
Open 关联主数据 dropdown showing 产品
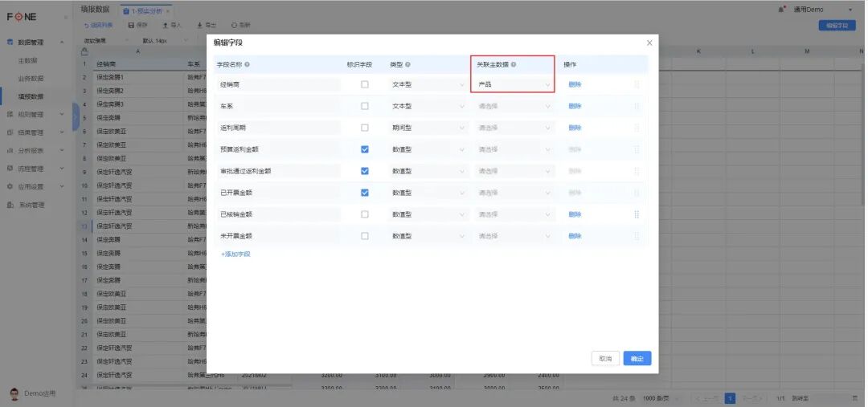pyautogui.click(x=514, y=84)
